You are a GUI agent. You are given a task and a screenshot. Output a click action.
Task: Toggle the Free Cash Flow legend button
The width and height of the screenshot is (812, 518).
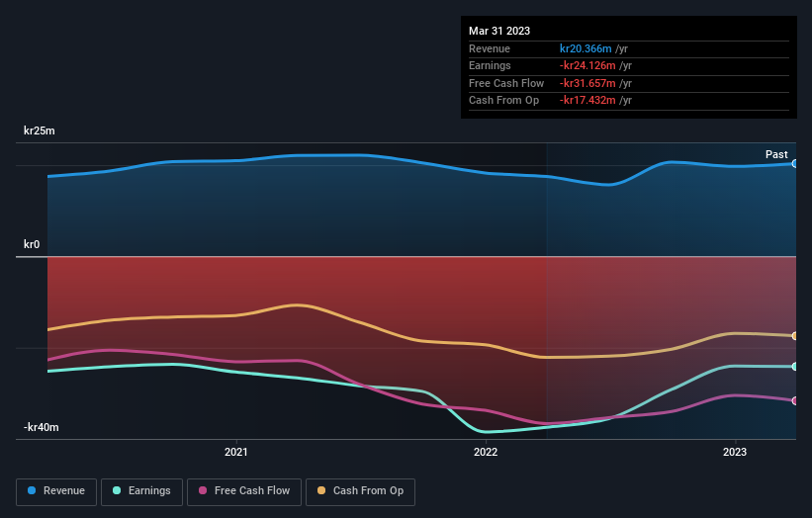tap(244, 491)
